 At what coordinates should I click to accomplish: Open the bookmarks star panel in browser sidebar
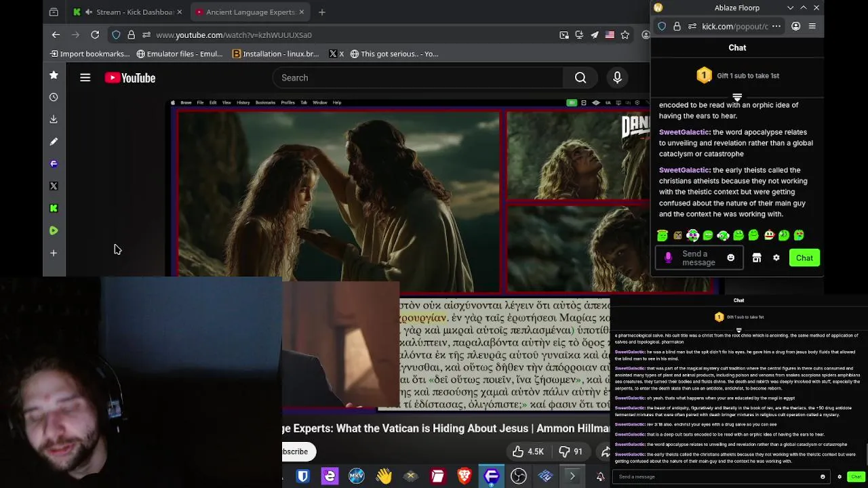click(x=54, y=75)
